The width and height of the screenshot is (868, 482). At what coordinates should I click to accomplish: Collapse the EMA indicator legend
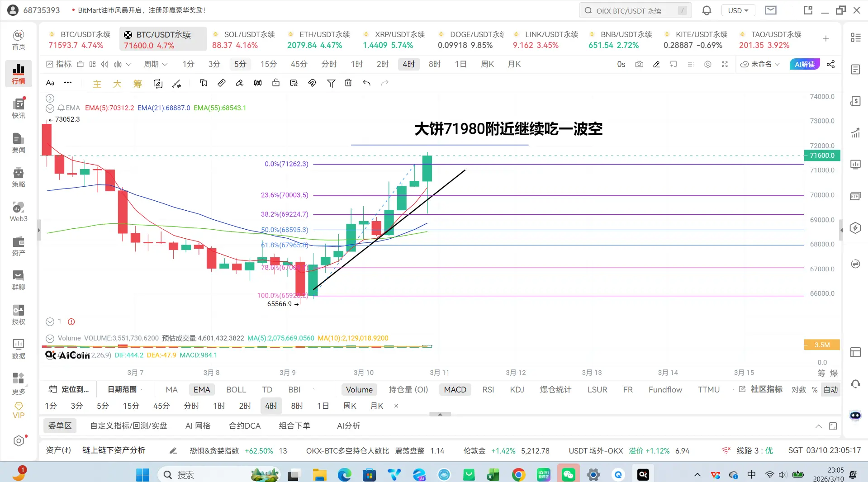click(50, 108)
